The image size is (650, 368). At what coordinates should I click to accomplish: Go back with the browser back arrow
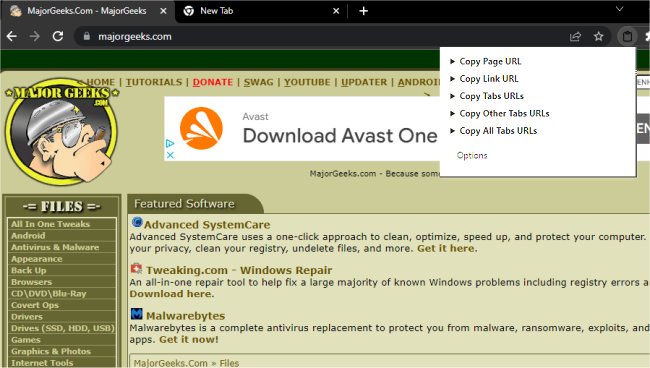click(12, 36)
